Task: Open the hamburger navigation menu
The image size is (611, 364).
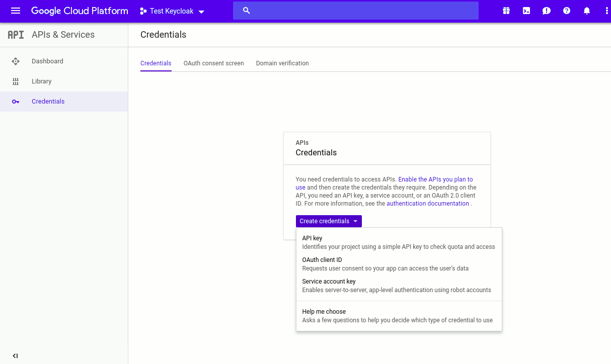Action: point(16,11)
